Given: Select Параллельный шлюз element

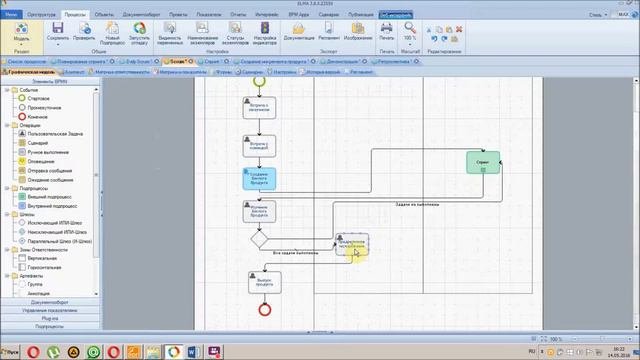Looking at the screenshot, I should coord(55,241).
